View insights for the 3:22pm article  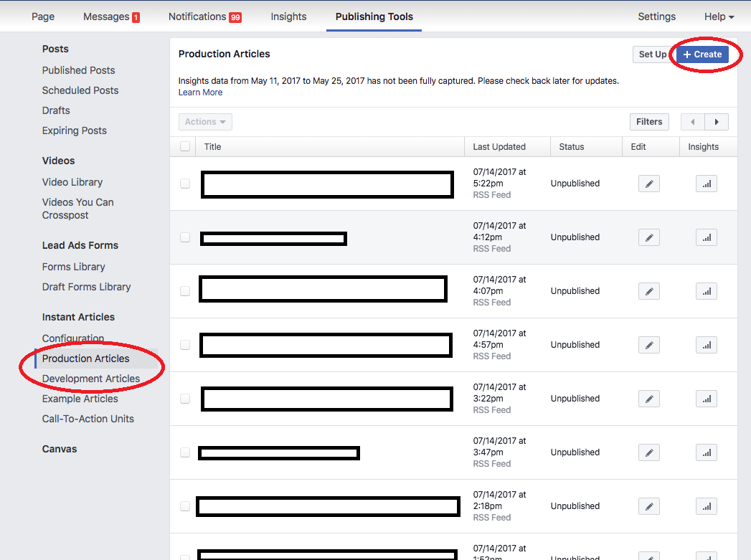pyautogui.click(x=707, y=399)
